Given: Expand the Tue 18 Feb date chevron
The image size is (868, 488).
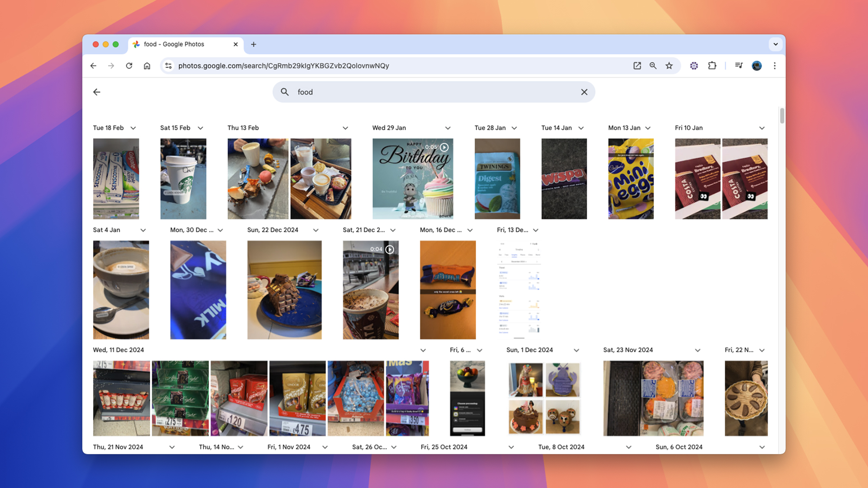Looking at the screenshot, I should point(133,128).
